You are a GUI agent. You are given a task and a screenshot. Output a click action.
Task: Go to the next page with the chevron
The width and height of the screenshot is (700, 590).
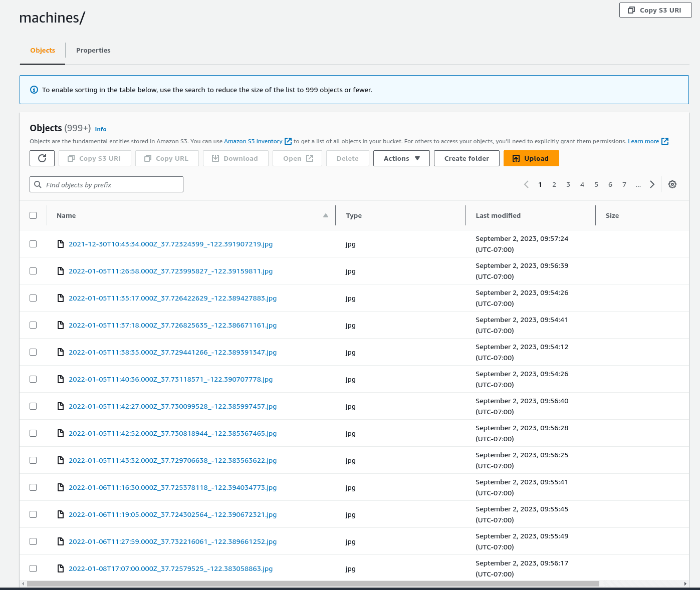pyautogui.click(x=652, y=184)
